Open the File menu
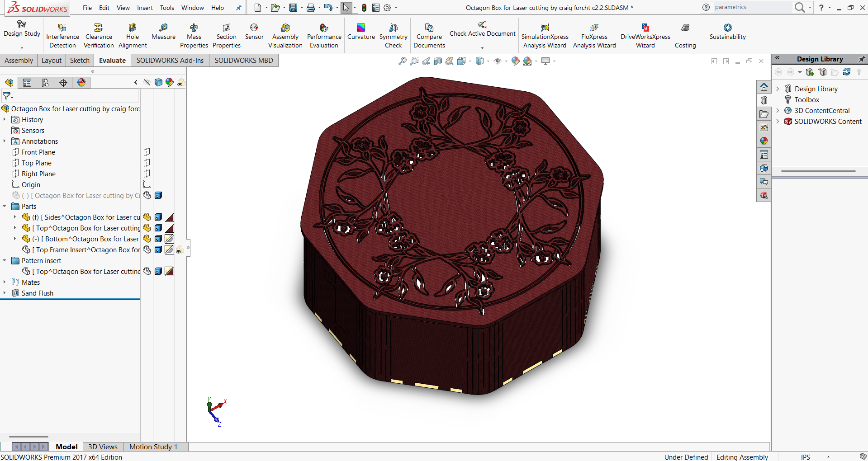Image resolution: width=868 pixels, height=461 pixels. click(87, 8)
